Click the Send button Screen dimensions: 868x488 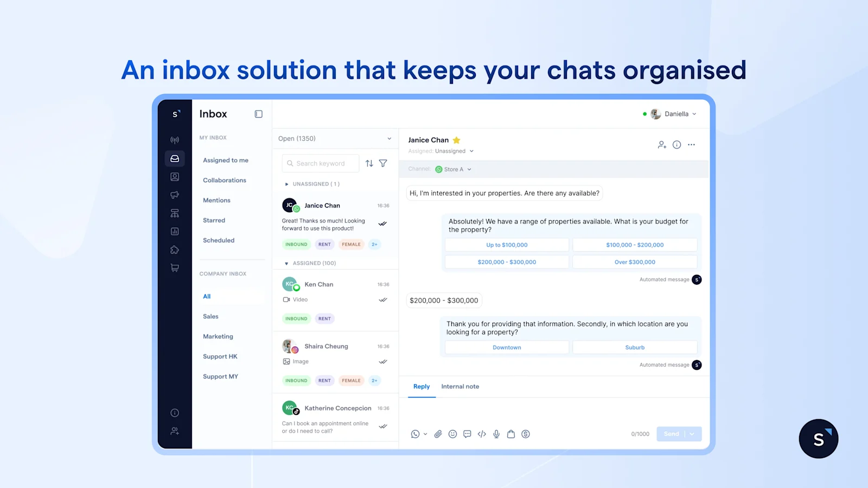[671, 434]
